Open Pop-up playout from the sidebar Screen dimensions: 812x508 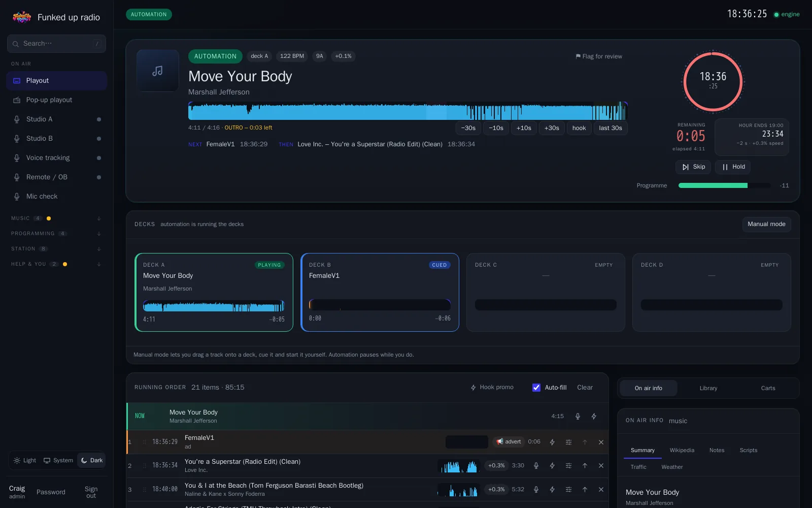56,100
